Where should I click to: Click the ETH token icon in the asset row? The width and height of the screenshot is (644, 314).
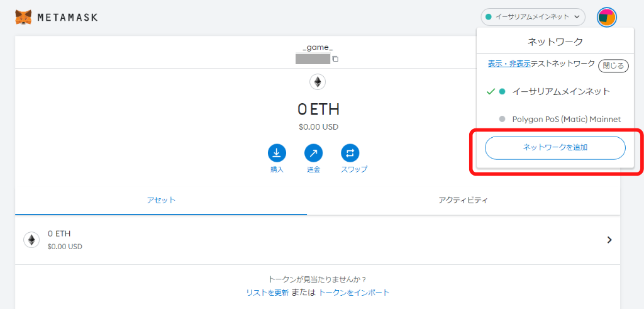(31, 240)
